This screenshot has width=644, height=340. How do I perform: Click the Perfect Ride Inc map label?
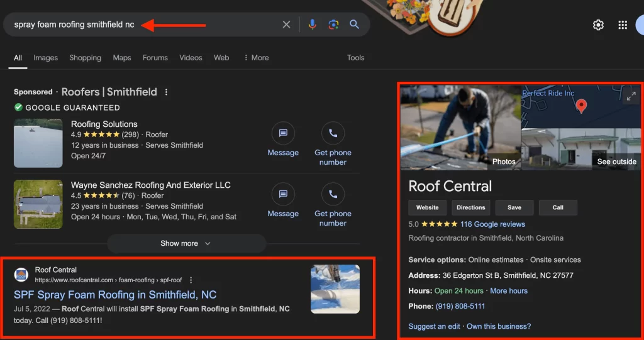548,93
